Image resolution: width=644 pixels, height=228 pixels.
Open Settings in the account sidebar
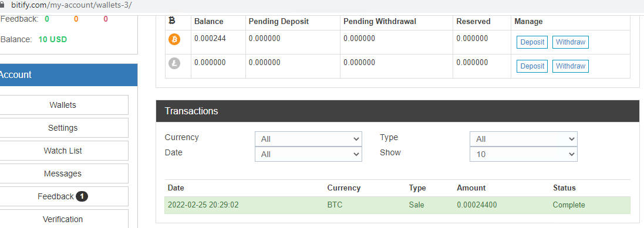coord(63,128)
